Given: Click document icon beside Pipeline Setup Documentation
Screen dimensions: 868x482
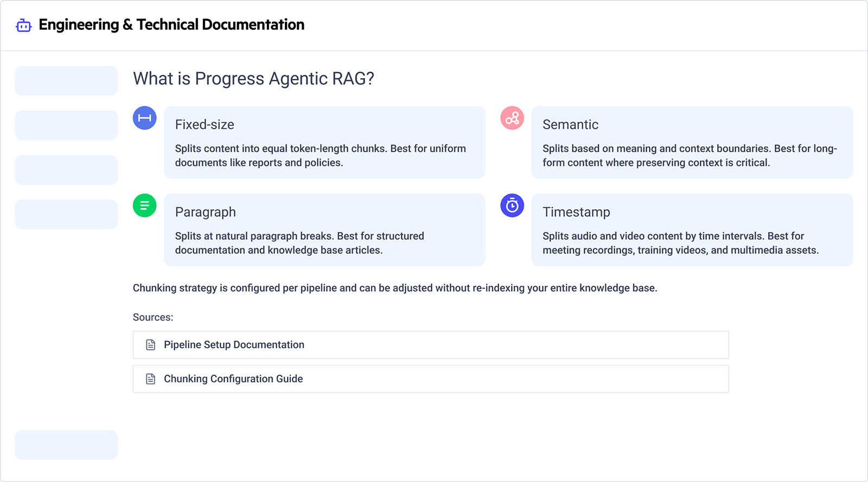Looking at the screenshot, I should point(151,345).
